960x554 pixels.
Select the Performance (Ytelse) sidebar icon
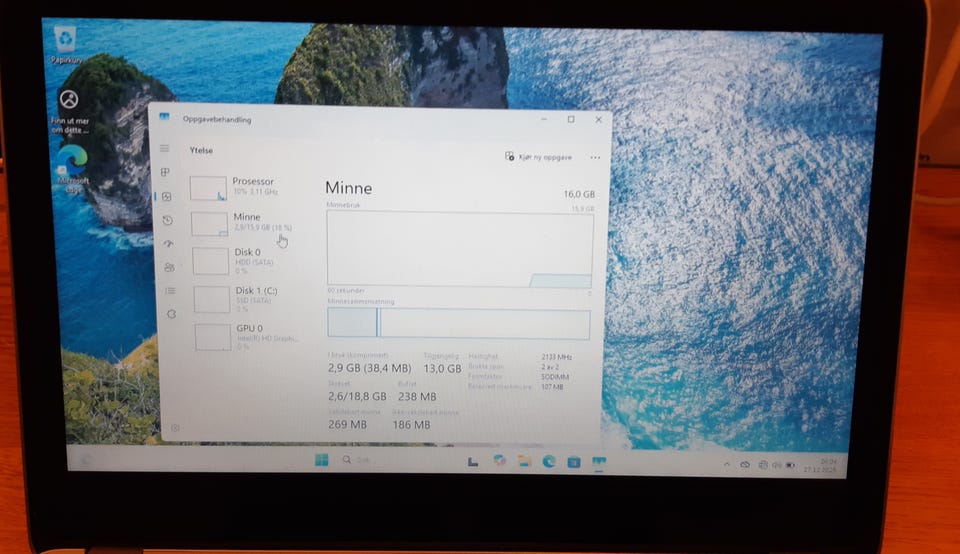(167, 197)
